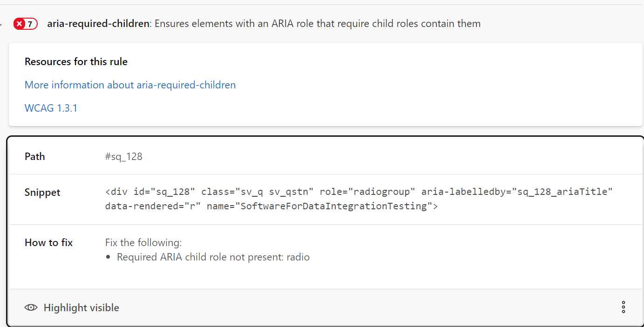
Task: Click the 'Fix the following:' text
Action: click(x=143, y=242)
